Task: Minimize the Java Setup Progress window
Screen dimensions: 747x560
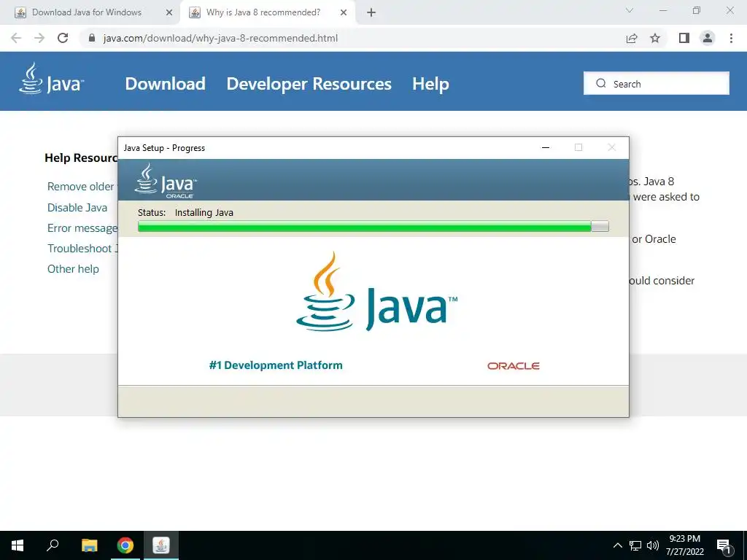Action: click(546, 147)
